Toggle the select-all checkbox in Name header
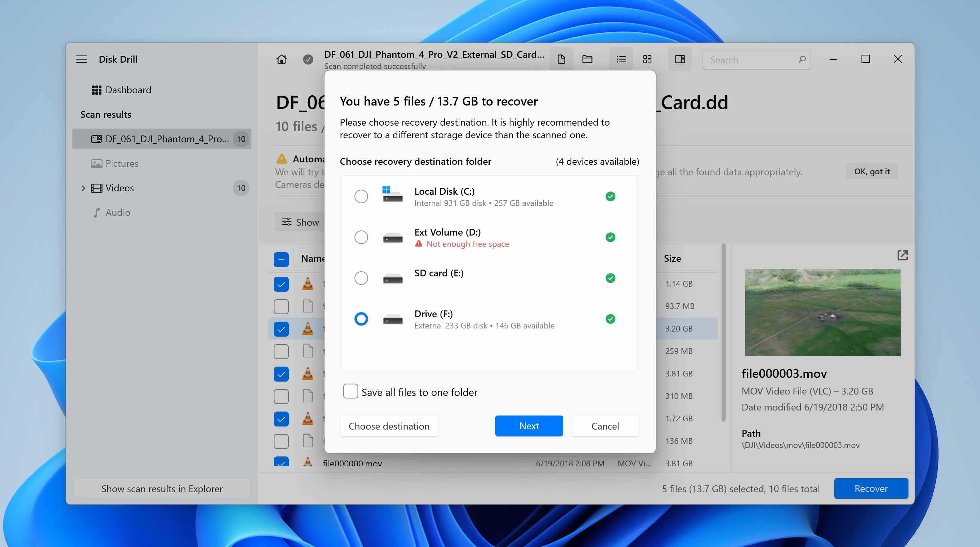Viewport: 980px width, 547px height. click(x=281, y=259)
